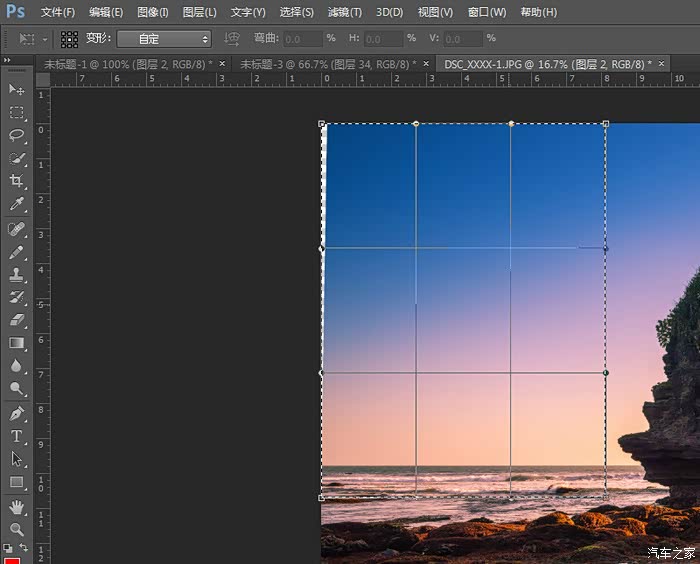Viewport: 700px width, 564px height.
Task: Select the Eyedropper tool
Action: coord(17,204)
